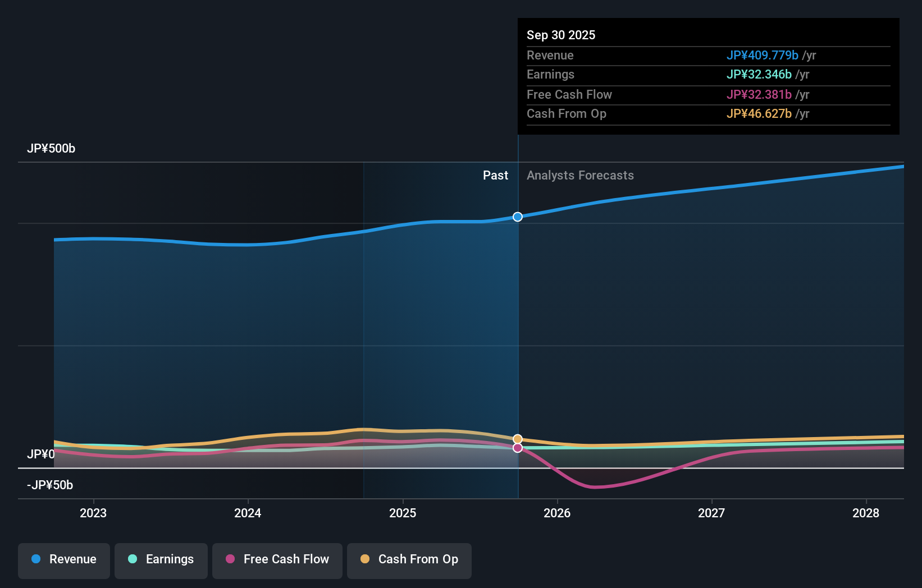This screenshot has height=588, width=922.
Task: Select the blue Revenue data point marker
Action: click(x=517, y=217)
